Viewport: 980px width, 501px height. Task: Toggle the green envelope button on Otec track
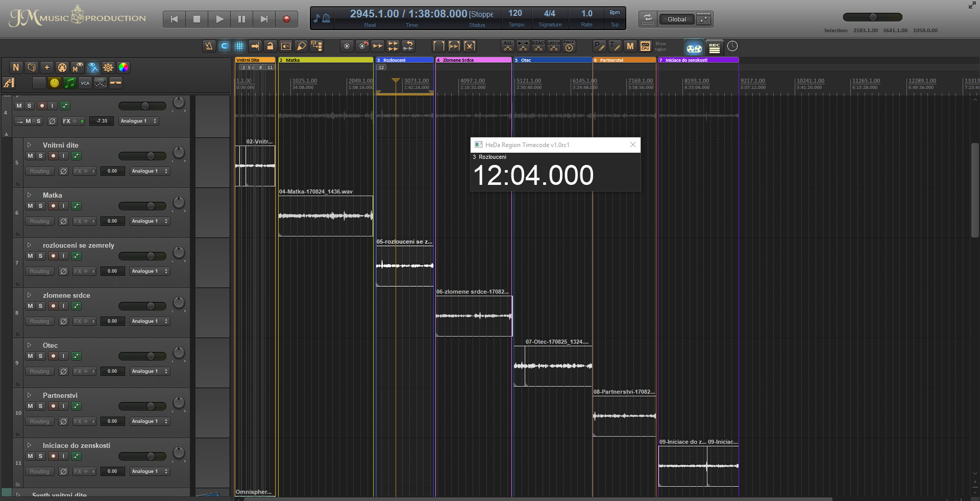pyautogui.click(x=76, y=356)
